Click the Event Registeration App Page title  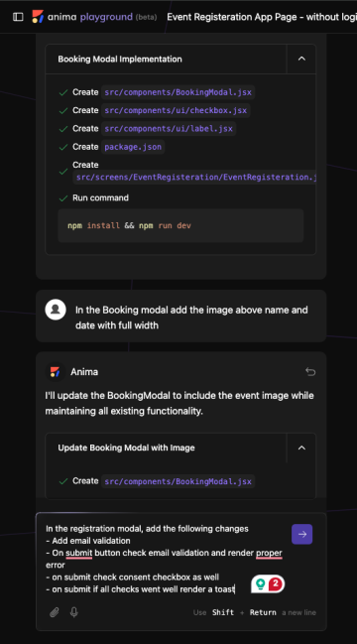[262, 17]
